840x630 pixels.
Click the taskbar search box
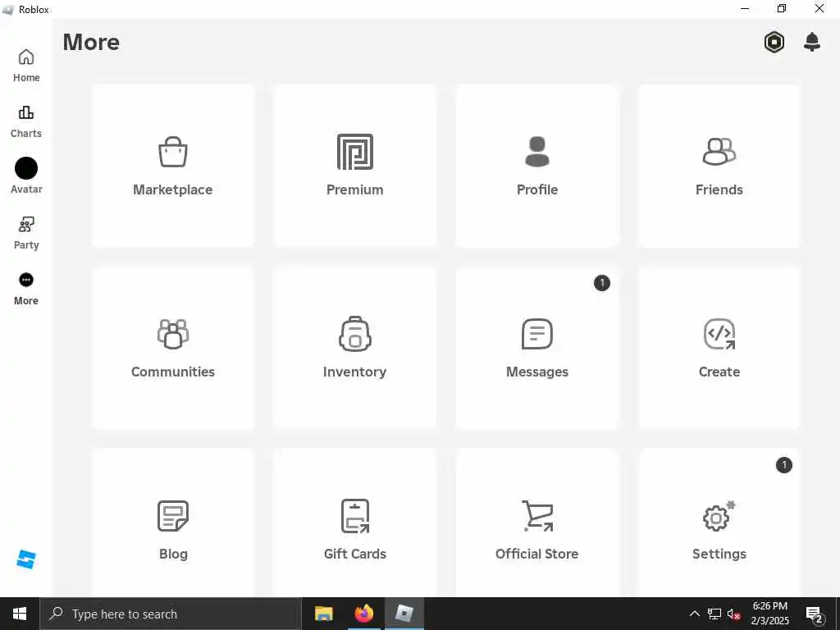171,614
